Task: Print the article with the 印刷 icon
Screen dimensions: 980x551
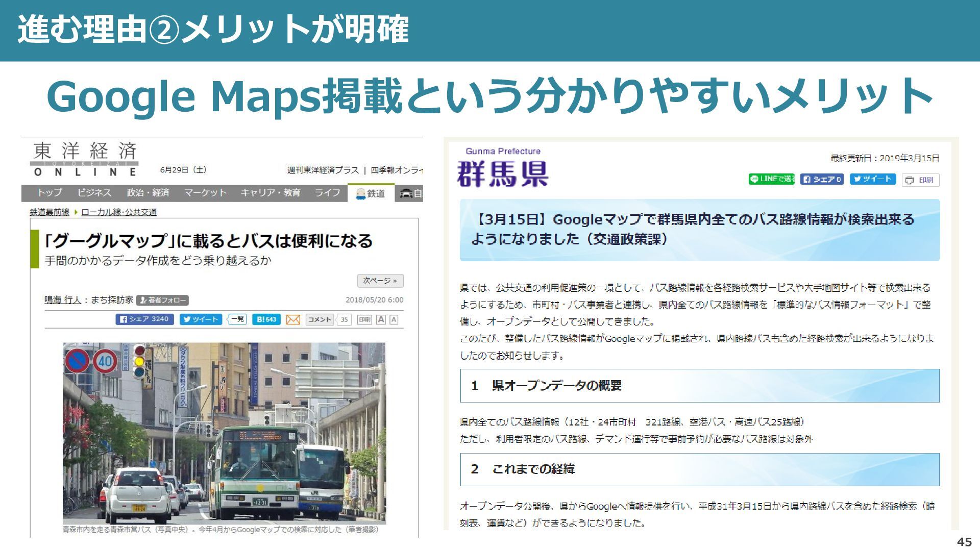Action: pyautogui.click(x=364, y=319)
